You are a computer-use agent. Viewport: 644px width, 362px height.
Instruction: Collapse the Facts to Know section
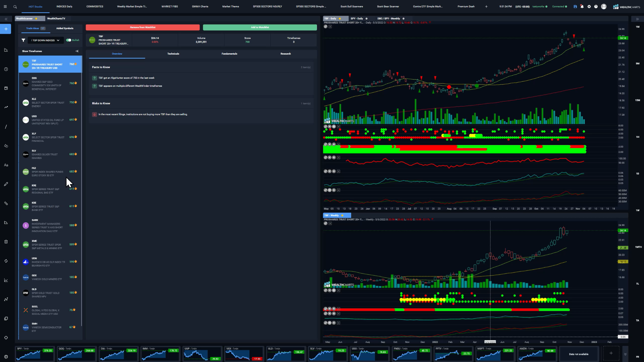click(x=201, y=67)
